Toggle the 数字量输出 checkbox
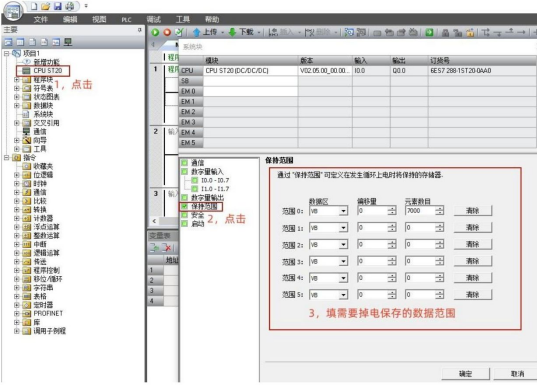The width and height of the screenshot is (538, 388). coord(185,198)
